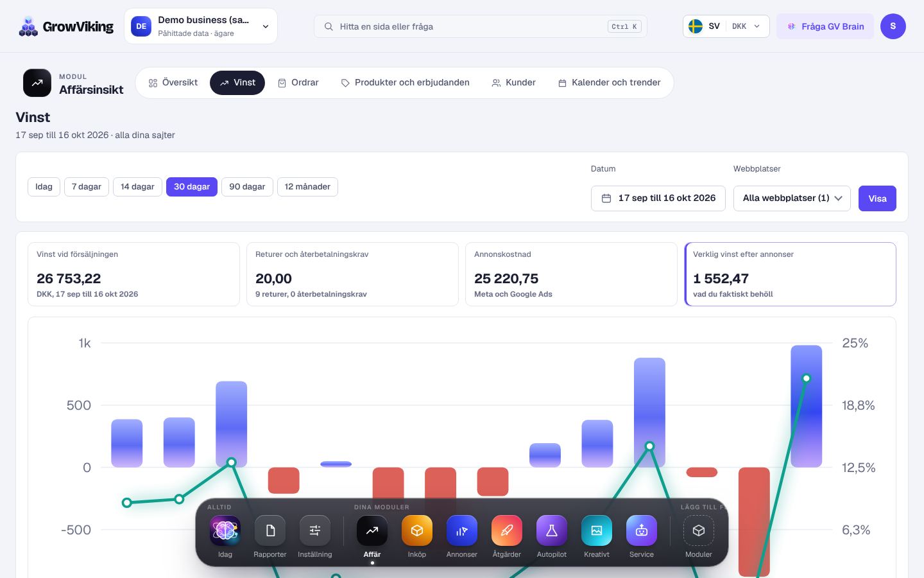The width and height of the screenshot is (924, 578).
Task: Add modules via the Moduler icon
Action: pyautogui.click(x=699, y=530)
